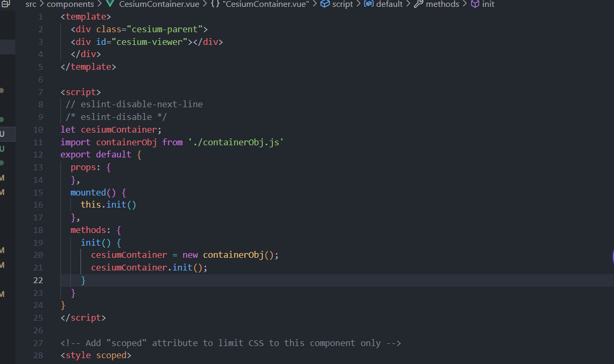
Task: Click the opening <script> tag
Action: pos(81,92)
